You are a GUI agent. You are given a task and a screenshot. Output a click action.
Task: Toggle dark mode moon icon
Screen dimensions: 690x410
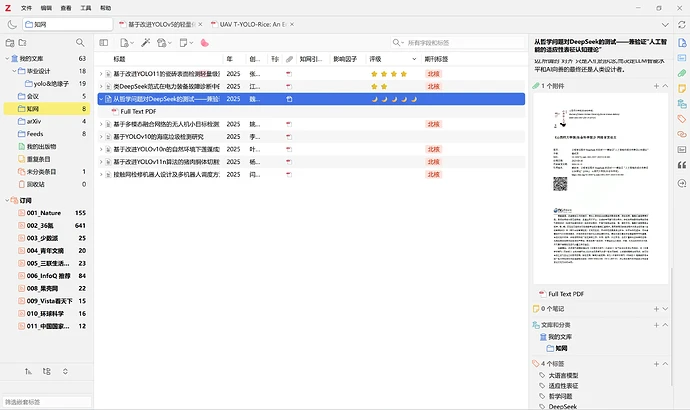point(12,25)
